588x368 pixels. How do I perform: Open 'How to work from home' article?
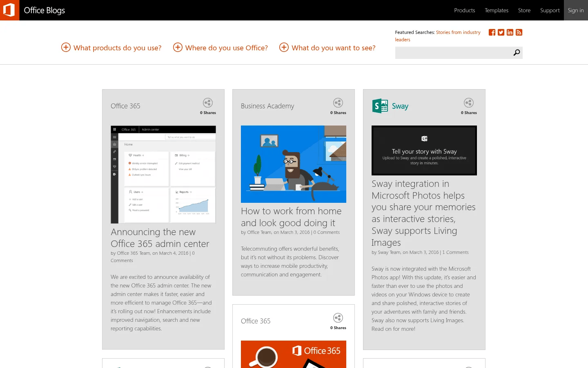[291, 217]
